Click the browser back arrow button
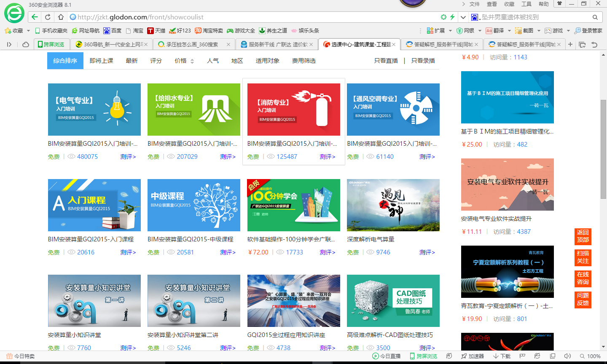607x364 pixels. (35, 17)
